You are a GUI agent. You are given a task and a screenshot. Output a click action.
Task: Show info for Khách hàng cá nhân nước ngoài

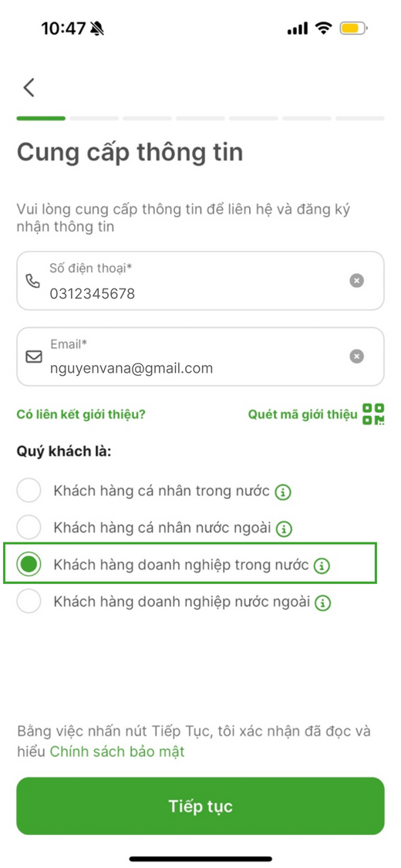(x=285, y=529)
